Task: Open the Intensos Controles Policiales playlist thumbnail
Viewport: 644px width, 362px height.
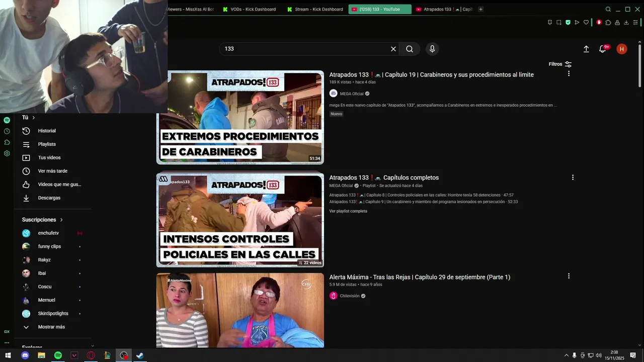Action: [240, 220]
